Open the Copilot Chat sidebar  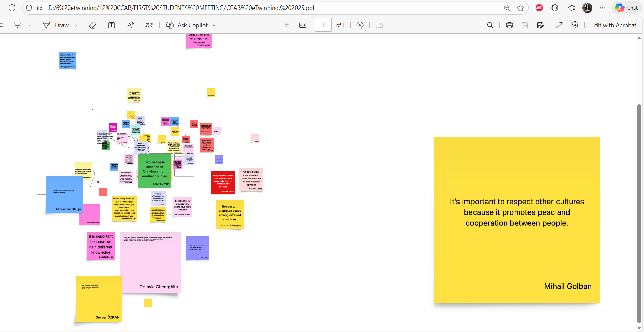coord(627,8)
